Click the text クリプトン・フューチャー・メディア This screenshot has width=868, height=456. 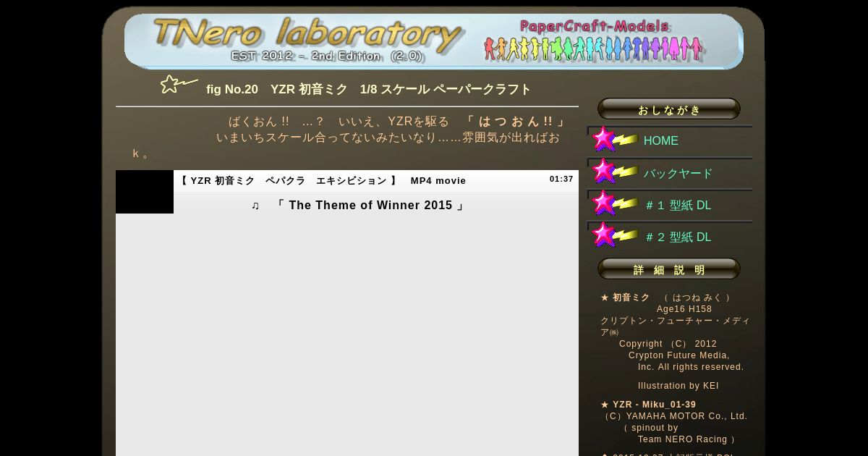675,326
